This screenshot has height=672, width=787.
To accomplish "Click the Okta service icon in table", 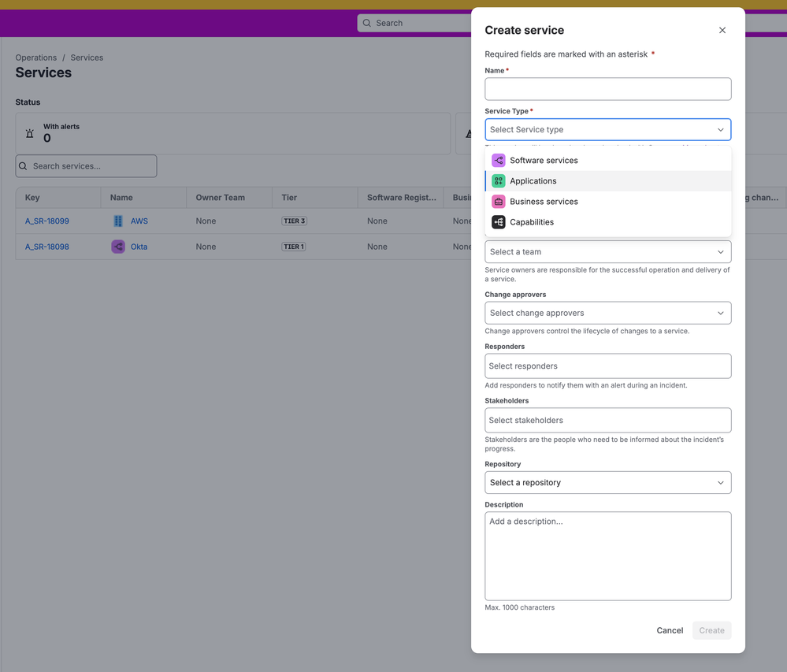I will (x=118, y=247).
